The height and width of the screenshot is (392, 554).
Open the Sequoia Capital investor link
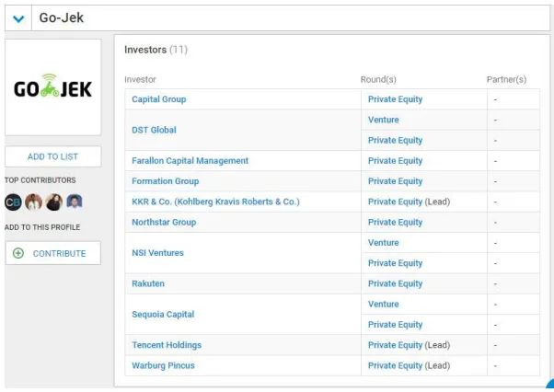tap(163, 315)
